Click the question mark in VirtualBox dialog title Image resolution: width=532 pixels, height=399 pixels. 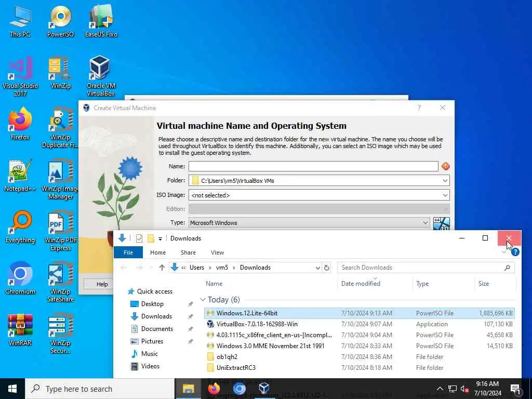coord(419,108)
